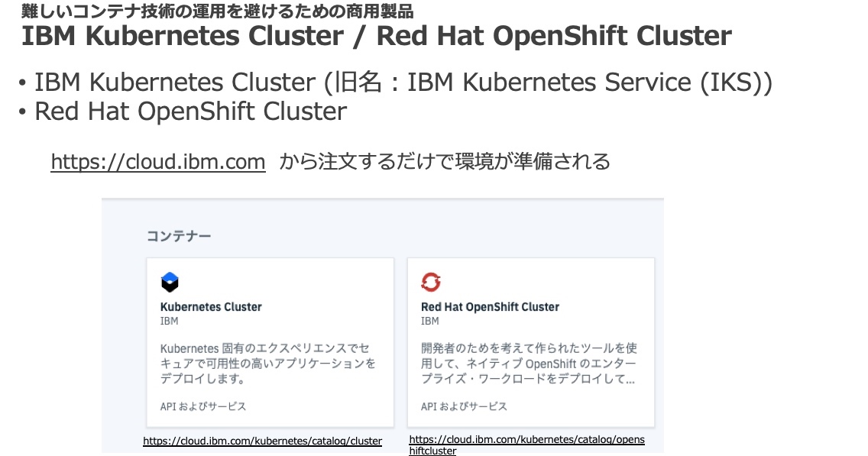868x456 pixels.
Task: Click API およびサービス label on Kubernetes card
Action: (203, 406)
